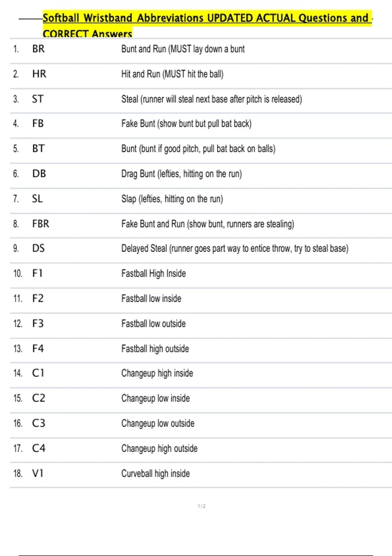Viewport: 392px width, 556px height.
Task: Click the C1 abbreviation in row 14
Action: tap(38, 373)
